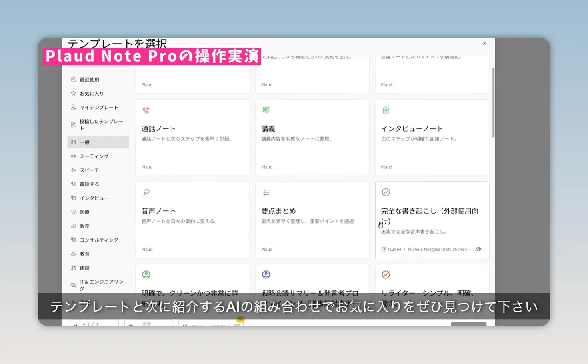Click the building icon beside 建設

click(x=73, y=268)
